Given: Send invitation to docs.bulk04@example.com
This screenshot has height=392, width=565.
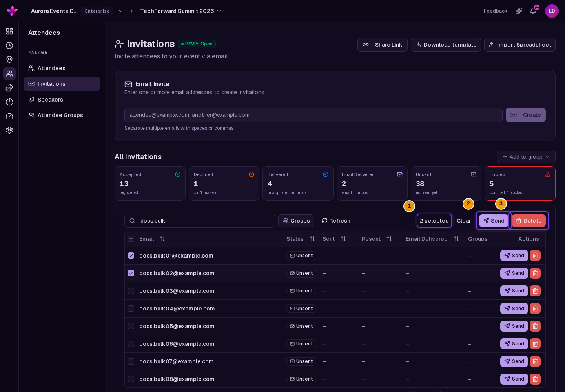Looking at the screenshot, I should (x=514, y=309).
